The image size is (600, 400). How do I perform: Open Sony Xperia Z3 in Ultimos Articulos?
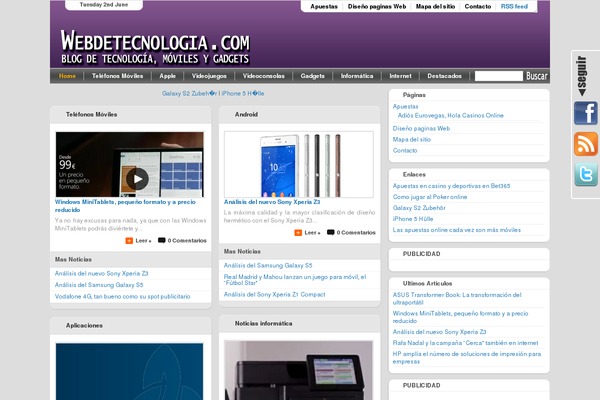440,332
